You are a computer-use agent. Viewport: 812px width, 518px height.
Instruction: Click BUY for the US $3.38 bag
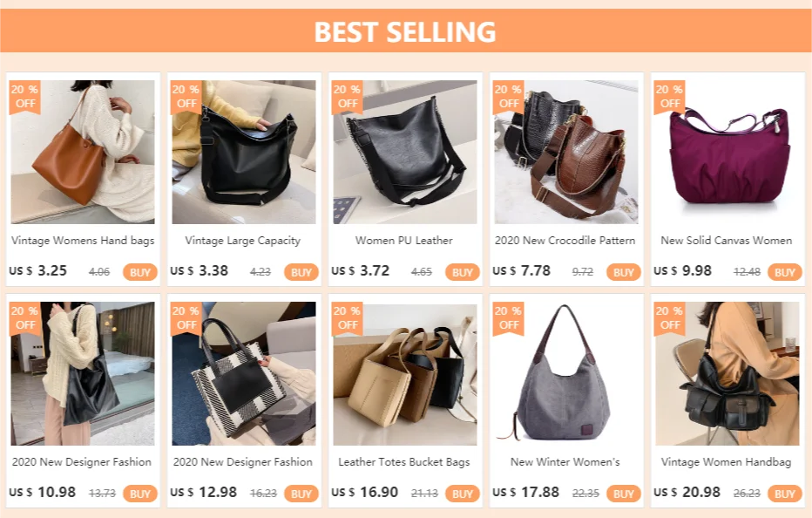[301, 272]
